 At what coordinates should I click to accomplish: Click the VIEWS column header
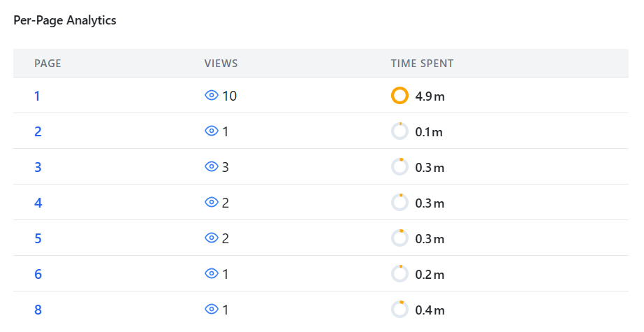221,64
